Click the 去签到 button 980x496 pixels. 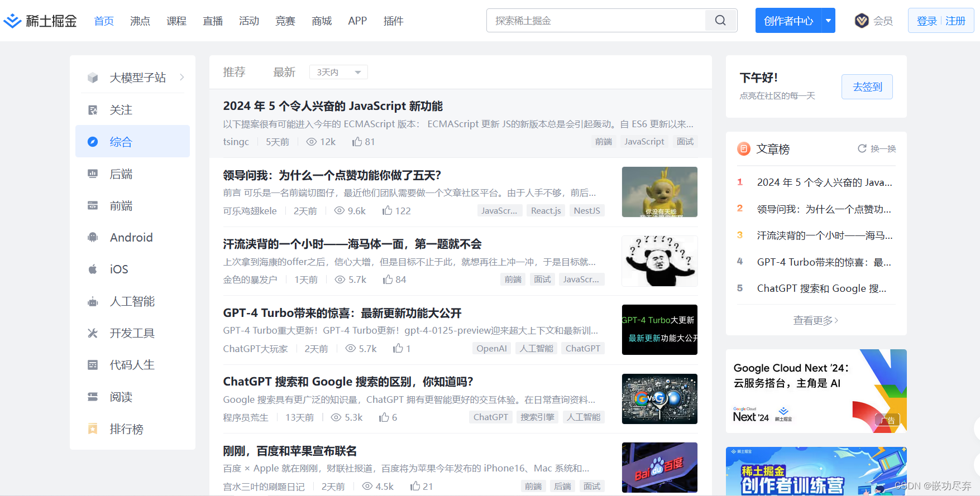click(867, 86)
